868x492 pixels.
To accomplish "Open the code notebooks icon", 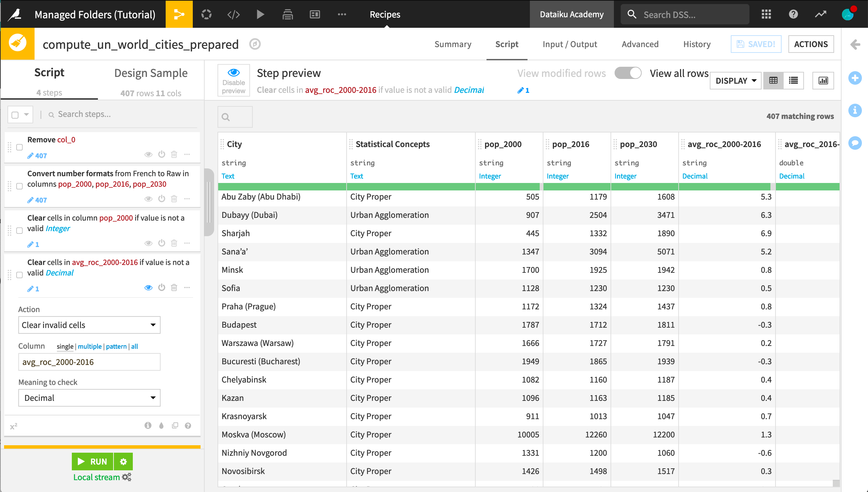I will point(233,14).
